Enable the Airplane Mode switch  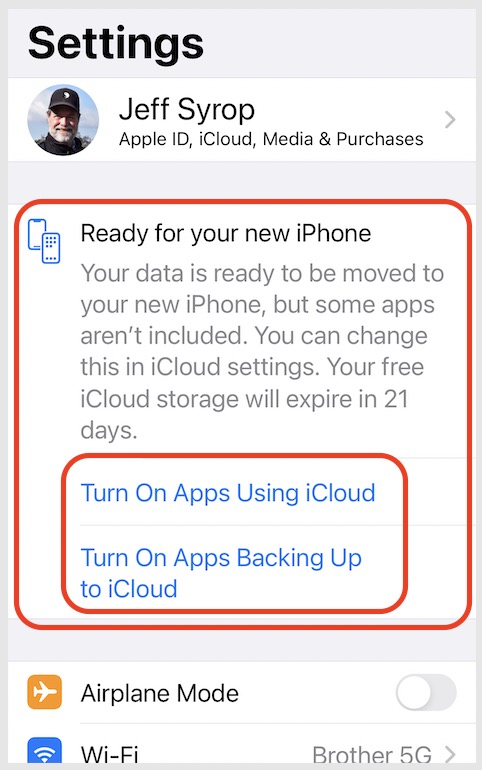426,692
